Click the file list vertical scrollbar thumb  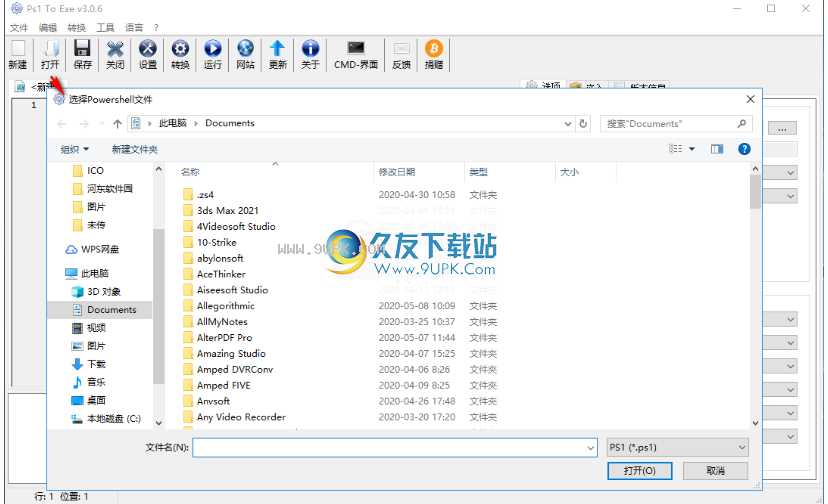[x=755, y=191]
